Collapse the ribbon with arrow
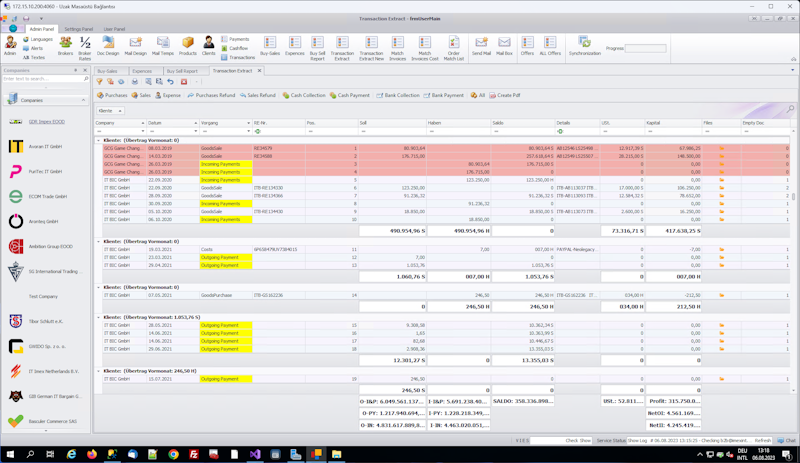The width and height of the screenshot is (800, 463). pyautogui.click(x=793, y=59)
